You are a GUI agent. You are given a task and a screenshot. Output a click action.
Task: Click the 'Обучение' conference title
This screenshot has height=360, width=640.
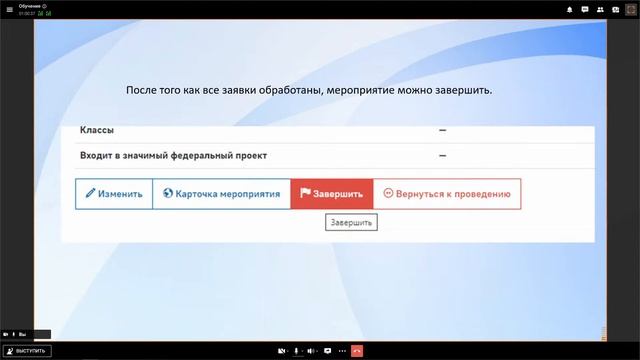coord(29,6)
